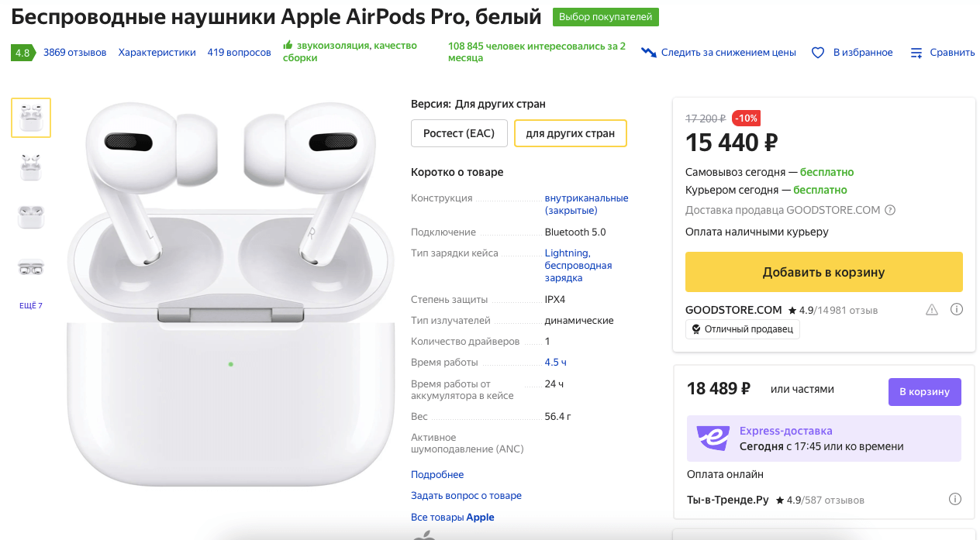Open all Apple products via Все товары Apple
The height and width of the screenshot is (540, 980).
pos(452,517)
